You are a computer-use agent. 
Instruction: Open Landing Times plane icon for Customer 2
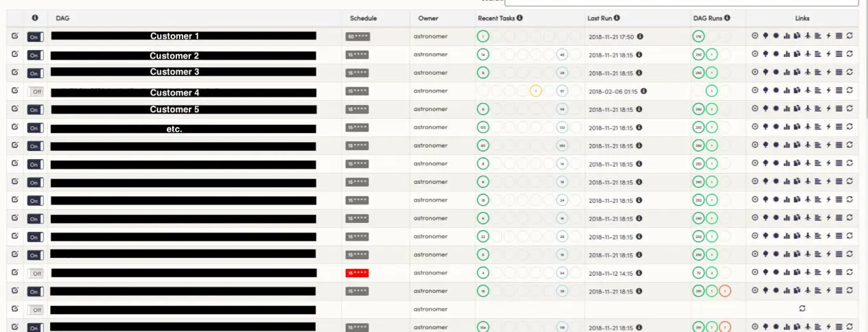(808, 54)
